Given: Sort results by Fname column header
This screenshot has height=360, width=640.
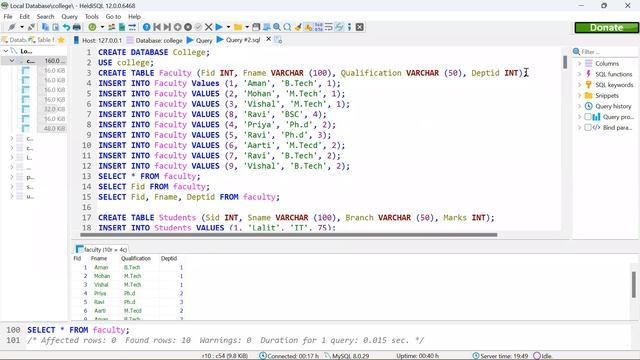Looking at the screenshot, I should [99, 258].
